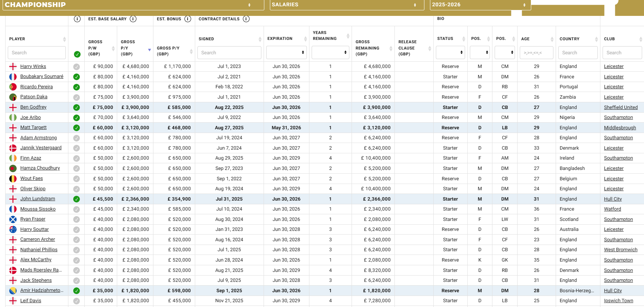This screenshot has width=644, height=307.
Task: Toggle green verified checkmark filter in header
Action: pyautogui.click(x=77, y=54)
